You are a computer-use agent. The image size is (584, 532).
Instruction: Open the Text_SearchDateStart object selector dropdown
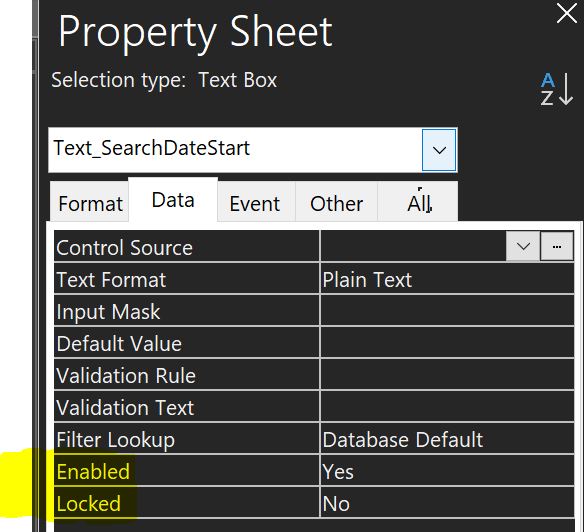pyautogui.click(x=439, y=150)
